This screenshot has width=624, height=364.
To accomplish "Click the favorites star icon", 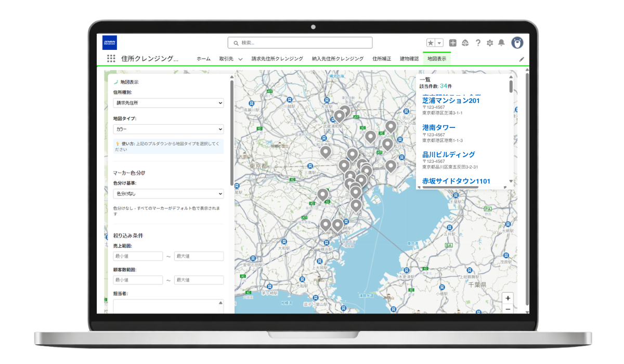I will pos(431,43).
